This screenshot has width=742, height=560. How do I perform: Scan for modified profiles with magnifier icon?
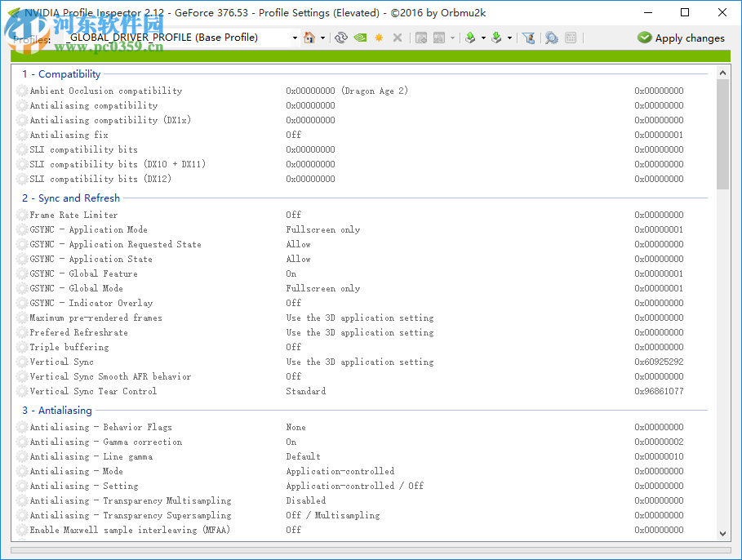point(551,38)
